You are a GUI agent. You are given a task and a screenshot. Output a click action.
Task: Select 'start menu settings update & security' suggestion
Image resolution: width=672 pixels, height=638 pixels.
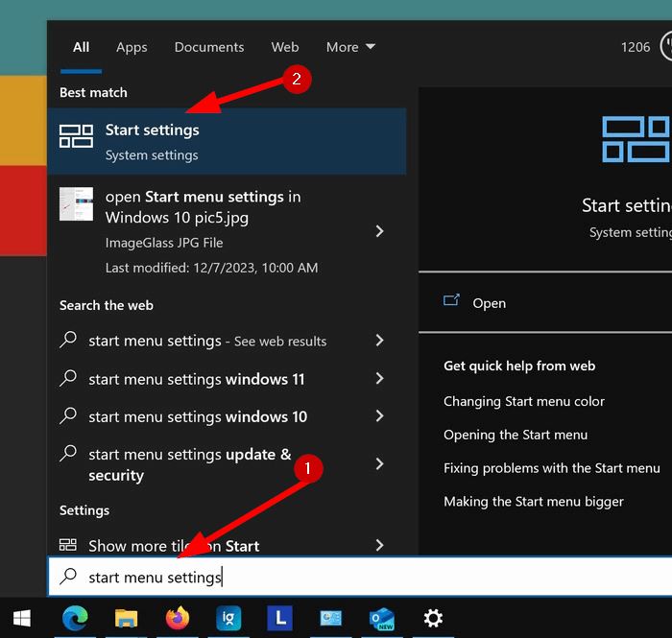point(190,464)
